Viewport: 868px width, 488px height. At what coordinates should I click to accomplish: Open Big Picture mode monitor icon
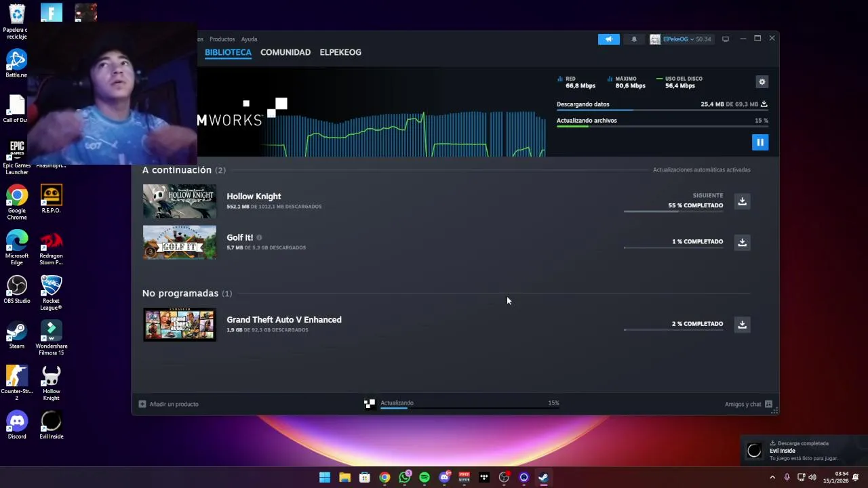click(x=725, y=39)
